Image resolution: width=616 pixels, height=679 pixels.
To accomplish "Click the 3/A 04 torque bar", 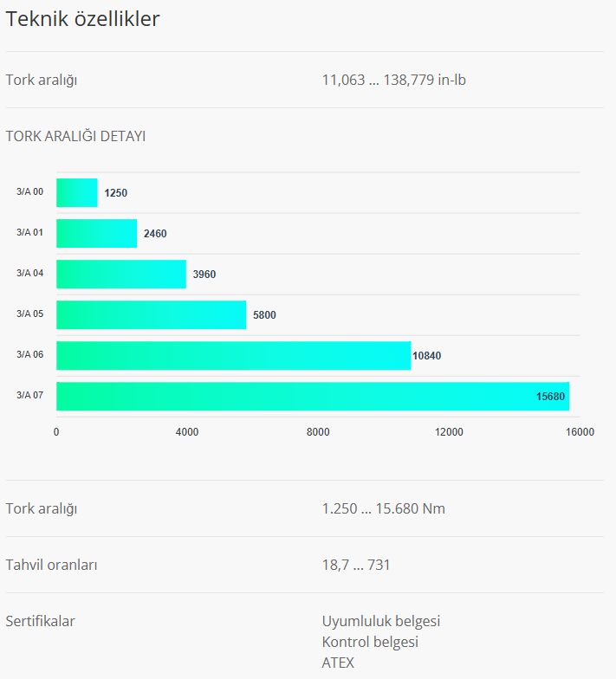I will [x=121, y=274].
